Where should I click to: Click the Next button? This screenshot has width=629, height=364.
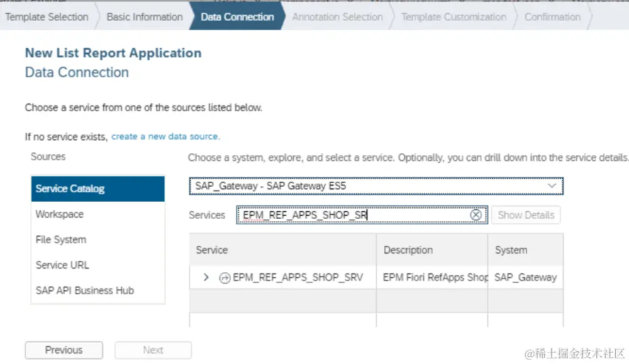coord(153,350)
